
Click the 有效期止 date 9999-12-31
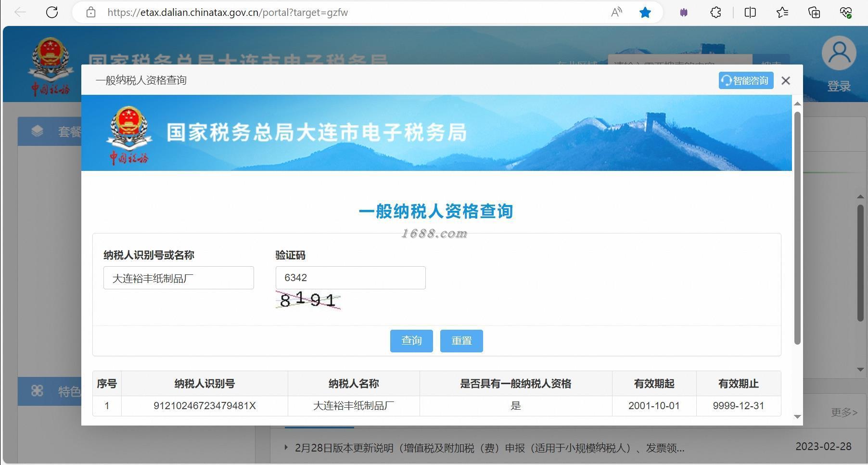739,406
